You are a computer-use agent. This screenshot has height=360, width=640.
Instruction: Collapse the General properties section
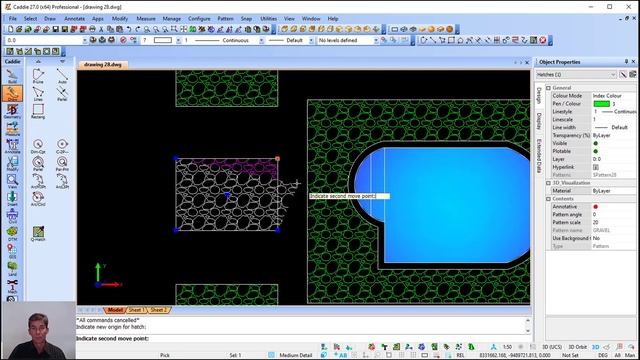pos(549,88)
